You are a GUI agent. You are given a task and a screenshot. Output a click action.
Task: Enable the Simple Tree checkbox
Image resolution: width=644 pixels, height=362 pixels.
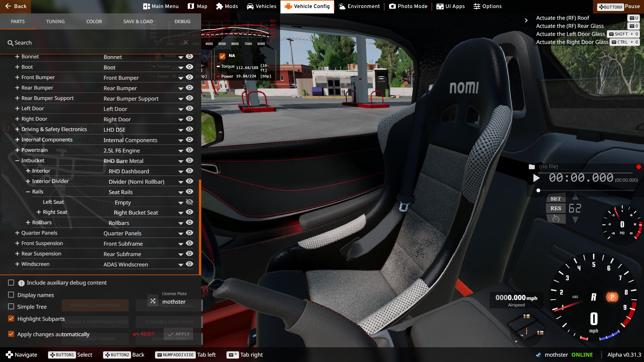point(11,306)
